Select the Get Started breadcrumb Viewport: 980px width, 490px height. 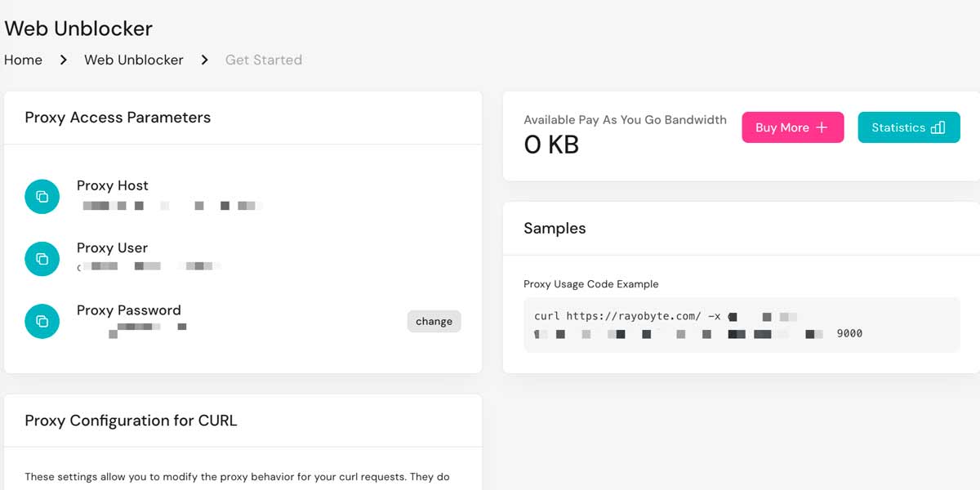pos(263,60)
